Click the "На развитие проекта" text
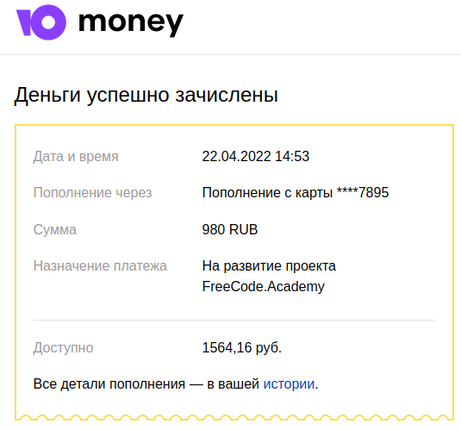 269,266
